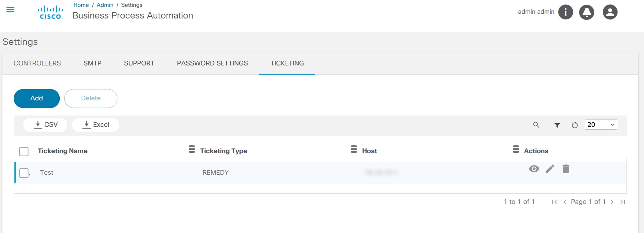The width and height of the screenshot is (644, 233).
Task: Click the filter funnel icon
Action: tap(557, 125)
